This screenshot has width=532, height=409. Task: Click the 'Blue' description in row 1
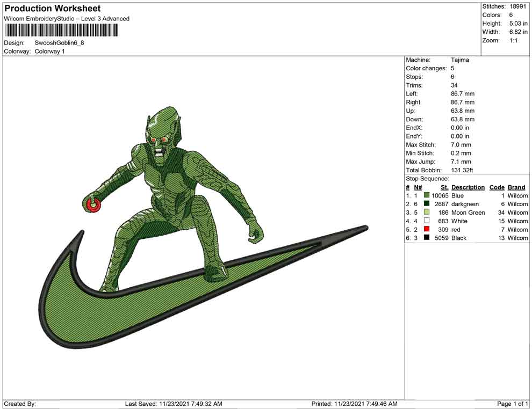[457, 195]
